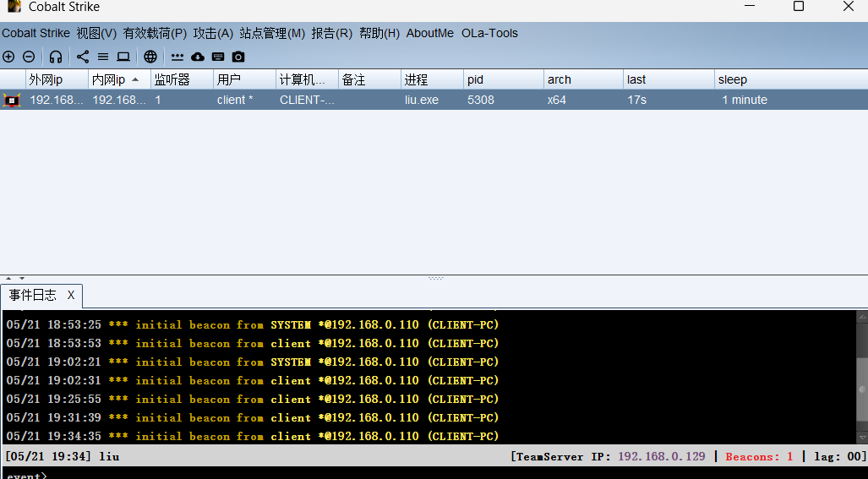Click the 18:53:53 client beacon log line
Screen dimensions: 868x479
coord(253,344)
